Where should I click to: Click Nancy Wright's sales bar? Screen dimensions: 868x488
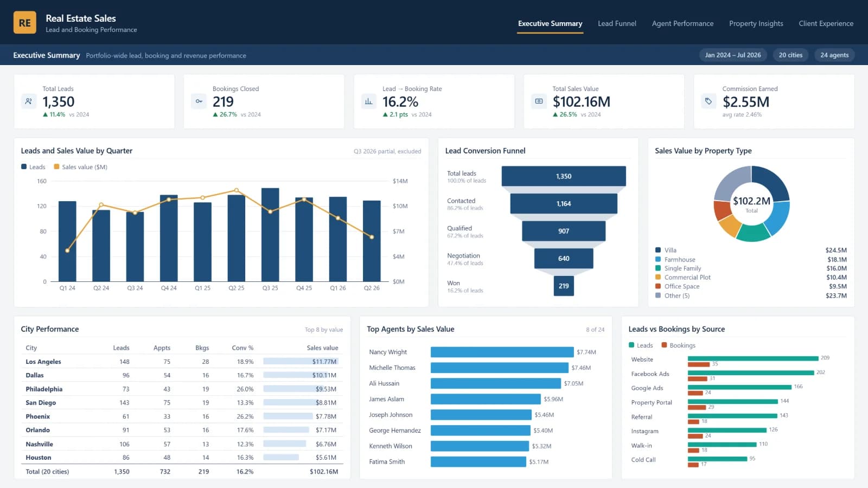pyautogui.click(x=502, y=352)
